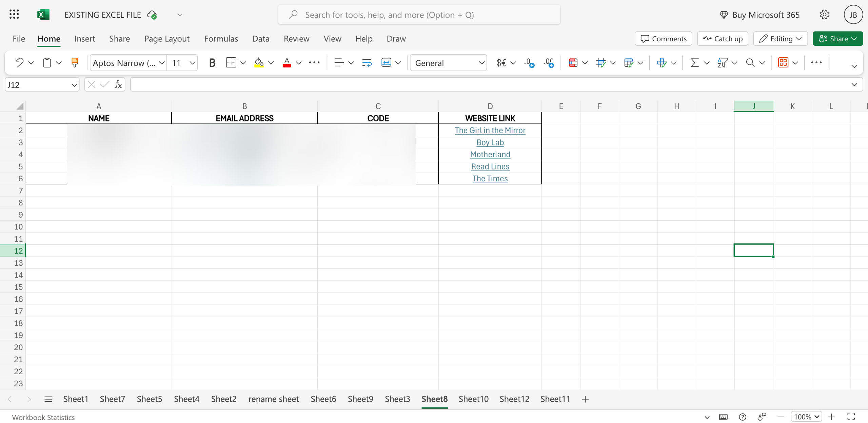Image resolution: width=868 pixels, height=423 pixels.
Task: Expand the General number format dropdown
Action: click(481, 63)
